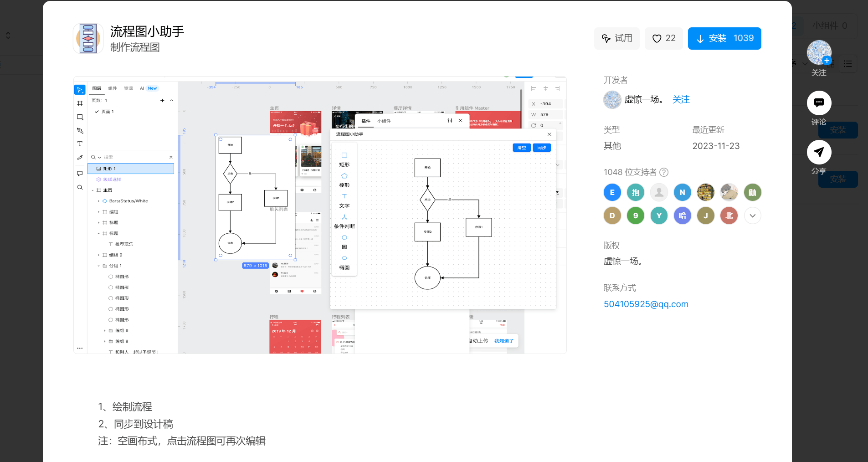Viewport: 868px width, 462px height.
Task: Open the 504105925@qq.com email link
Action: pos(646,304)
